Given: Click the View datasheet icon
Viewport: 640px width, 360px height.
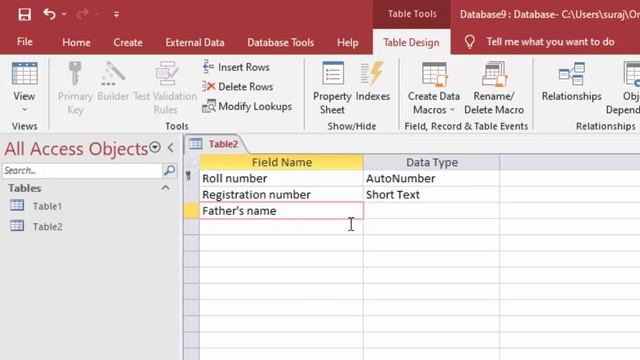Looking at the screenshot, I should pyautogui.click(x=24, y=74).
